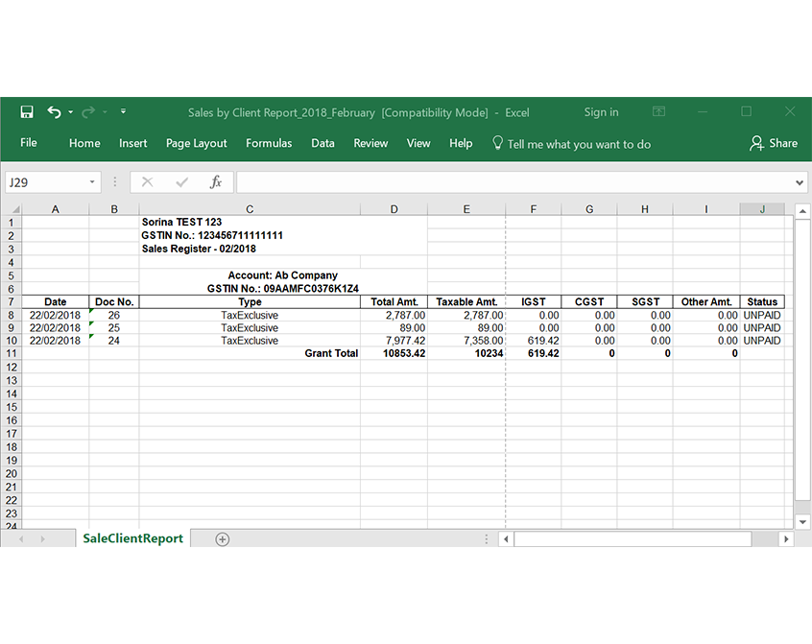
Task: Click the Save icon in title bar
Action: tap(27, 112)
